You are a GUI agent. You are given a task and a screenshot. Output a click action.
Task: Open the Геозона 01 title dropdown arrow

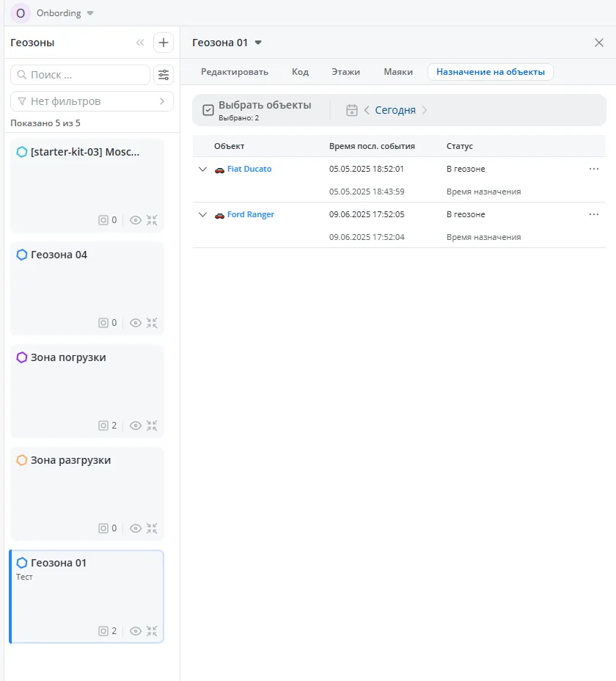[x=258, y=43]
